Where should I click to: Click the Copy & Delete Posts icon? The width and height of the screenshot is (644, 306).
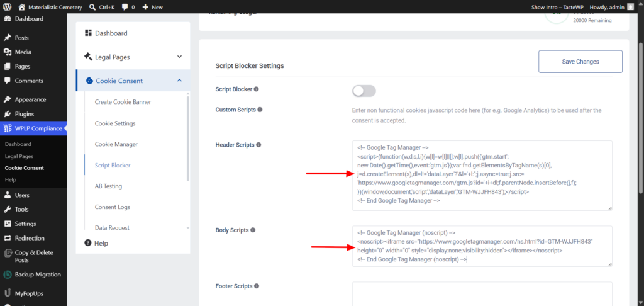(7, 252)
